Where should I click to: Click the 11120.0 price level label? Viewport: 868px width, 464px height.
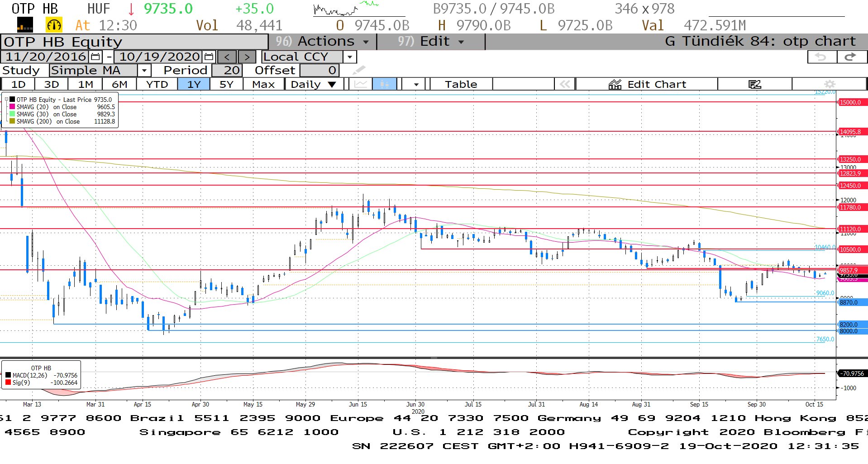pos(853,229)
